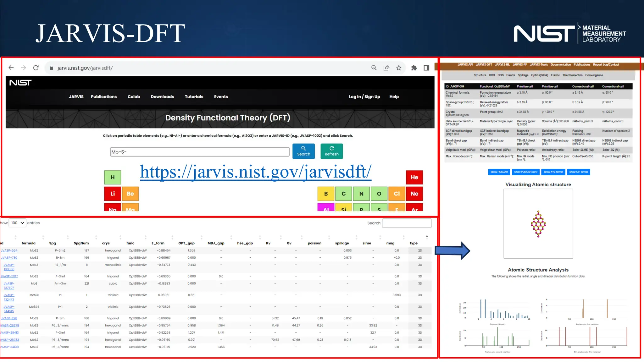This screenshot has width=644, height=362.
Task: Click the atomic structure visualization
Action: (x=538, y=224)
